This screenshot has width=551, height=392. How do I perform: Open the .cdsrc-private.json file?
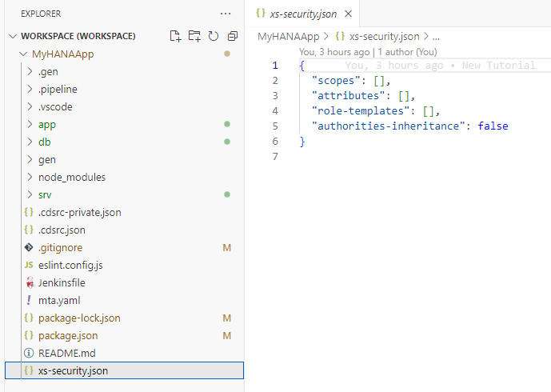click(80, 212)
